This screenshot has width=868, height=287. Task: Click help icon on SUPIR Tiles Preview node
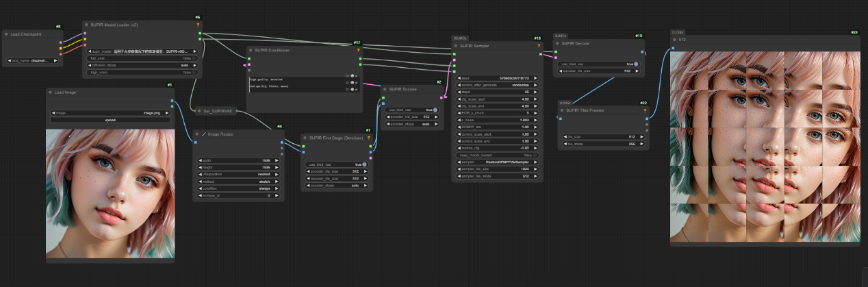coord(644,110)
